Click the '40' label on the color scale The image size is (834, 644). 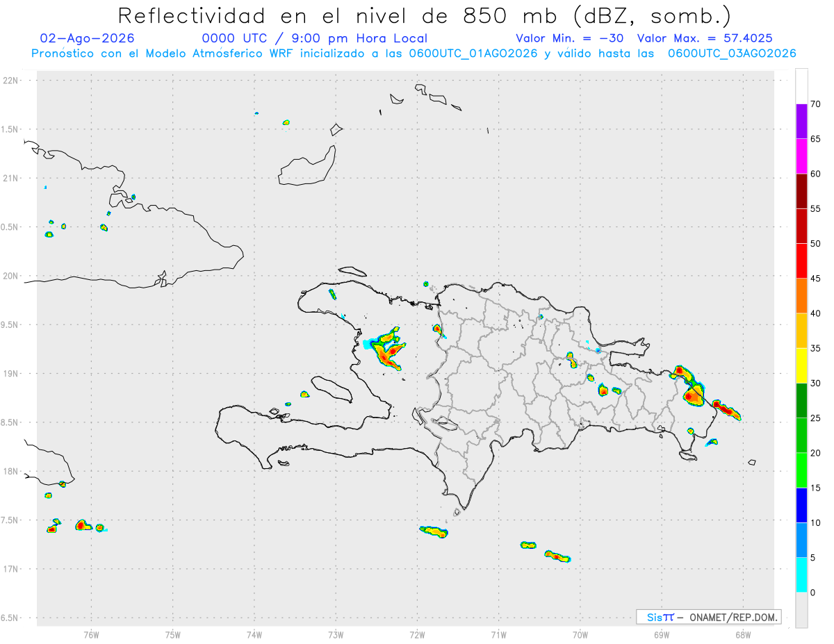816,313
